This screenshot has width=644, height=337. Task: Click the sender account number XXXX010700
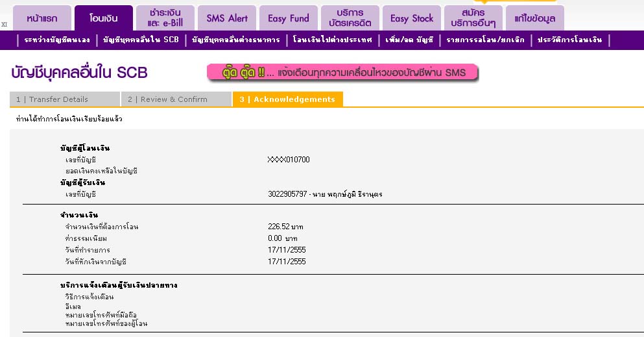(289, 160)
